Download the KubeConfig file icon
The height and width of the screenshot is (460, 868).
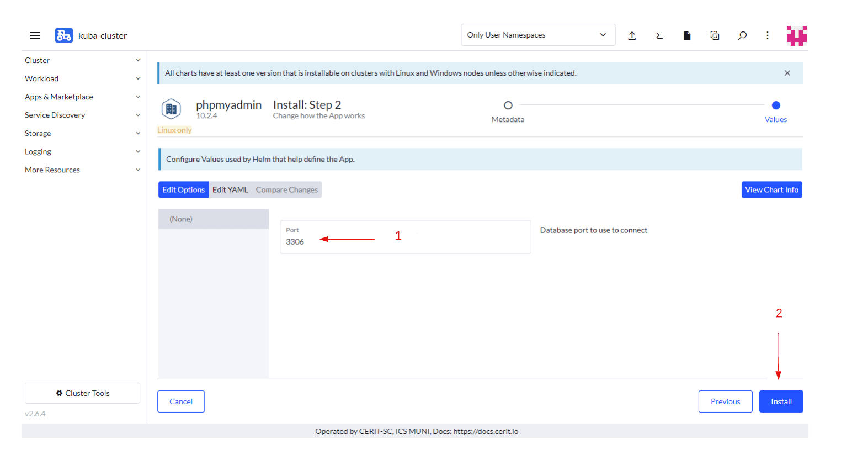(687, 35)
